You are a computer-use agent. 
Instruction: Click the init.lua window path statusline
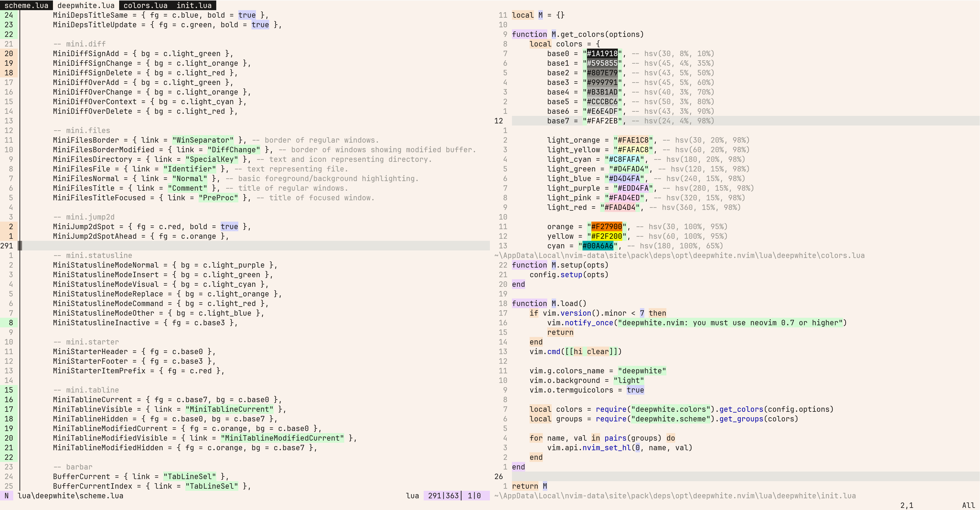[x=675, y=495]
